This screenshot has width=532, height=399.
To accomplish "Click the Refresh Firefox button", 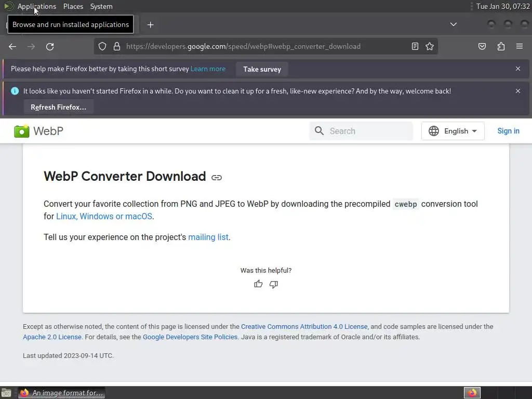I will click(58, 107).
